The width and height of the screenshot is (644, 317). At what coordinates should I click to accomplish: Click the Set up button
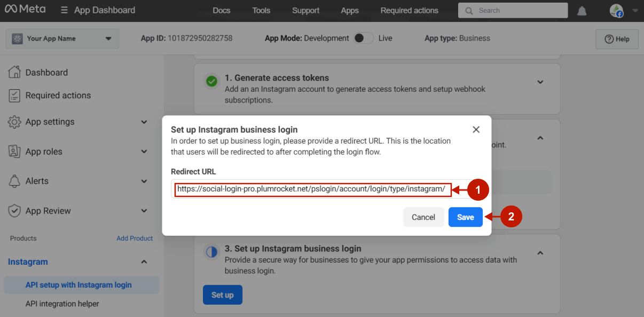223,295
